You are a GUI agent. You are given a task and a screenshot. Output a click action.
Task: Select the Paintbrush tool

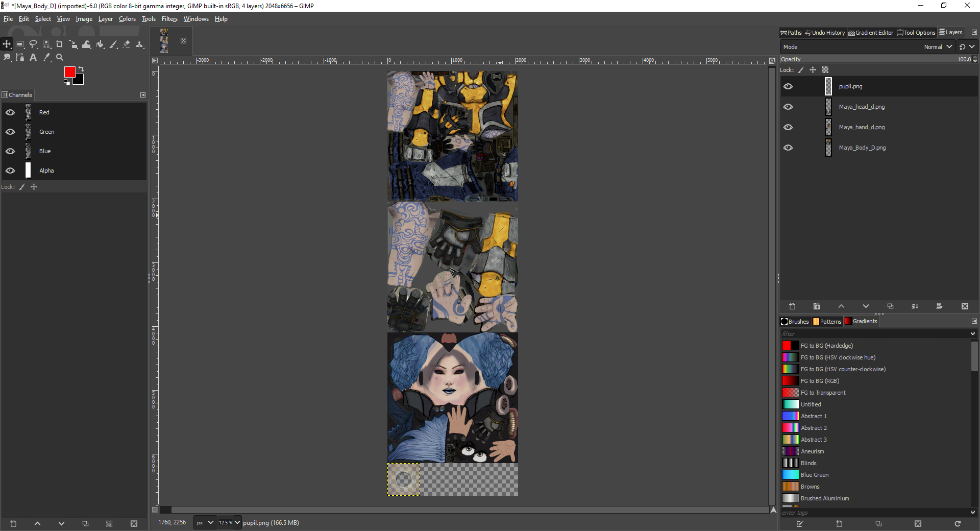113,44
